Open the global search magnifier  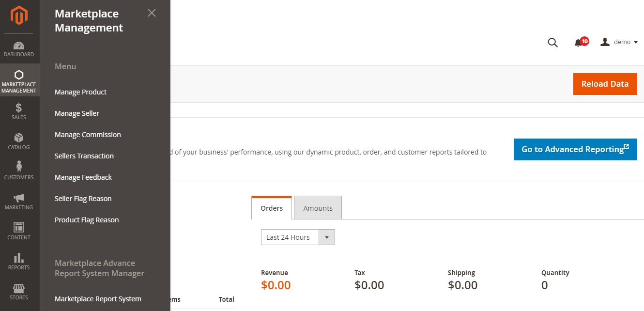552,43
